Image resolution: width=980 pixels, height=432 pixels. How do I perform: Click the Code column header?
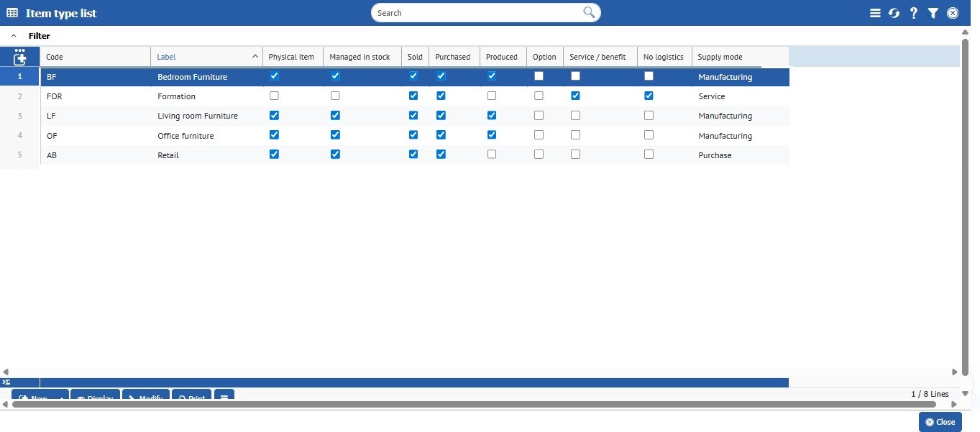[x=55, y=57]
